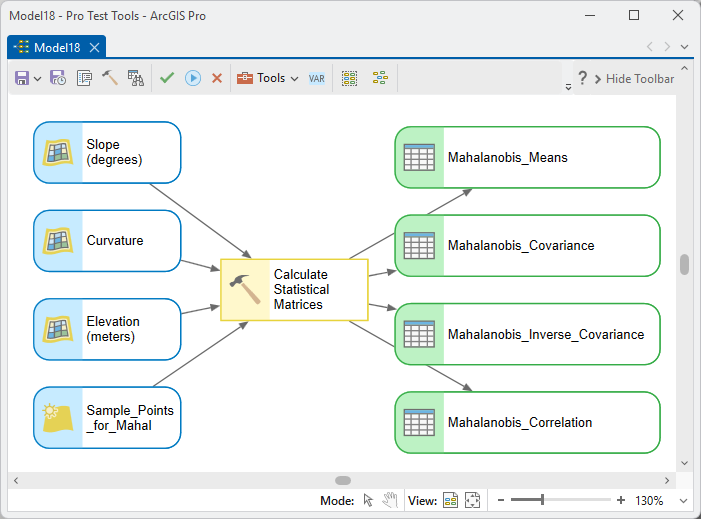Open the 130% zoom dropdown
Image resolution: width=701 pixels, height=519 pixels.
[684, 501]
